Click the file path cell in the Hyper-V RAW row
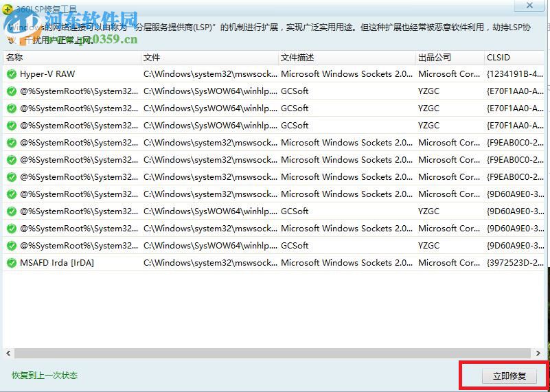 click(x=210, y=74)
